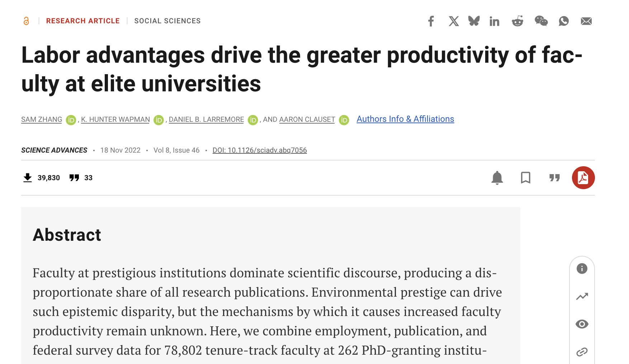Email this article

click(586, 21)
